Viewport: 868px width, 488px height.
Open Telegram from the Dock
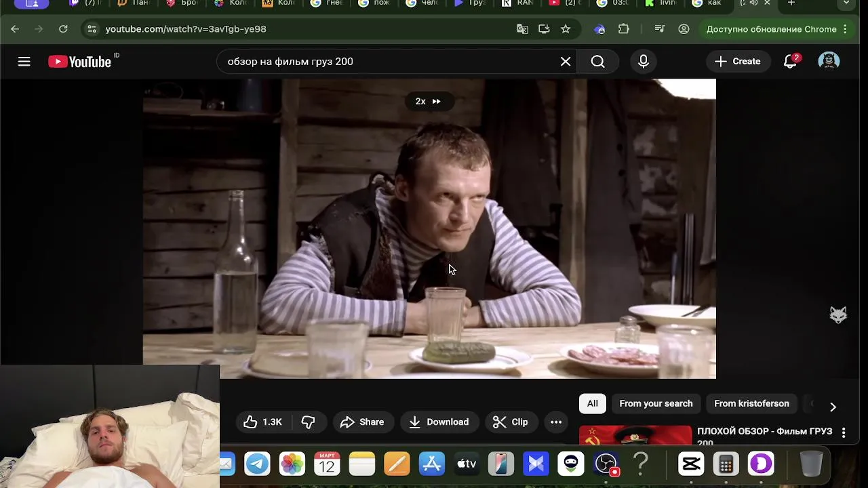257,464
